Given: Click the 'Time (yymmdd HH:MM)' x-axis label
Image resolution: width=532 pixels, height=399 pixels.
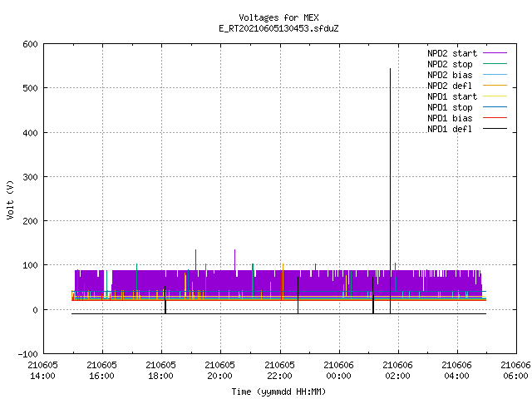Looking at the screenshot, I should pos(278,392).
